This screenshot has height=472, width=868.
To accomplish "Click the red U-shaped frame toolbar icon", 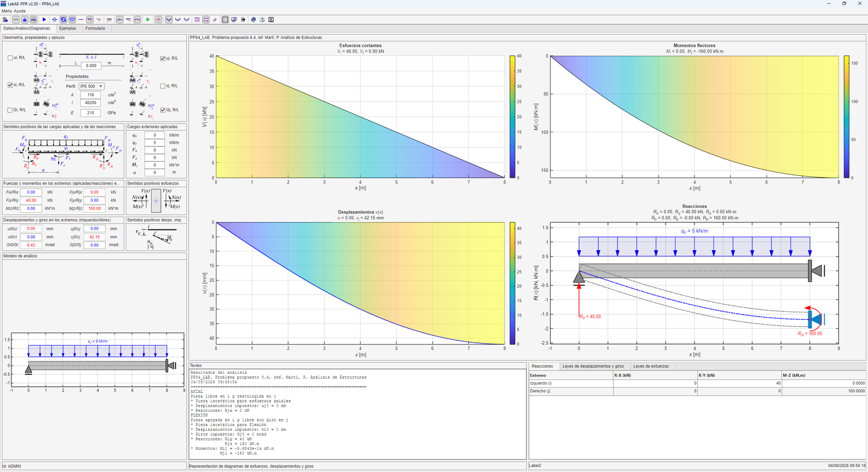I will (x=137, y=20).
